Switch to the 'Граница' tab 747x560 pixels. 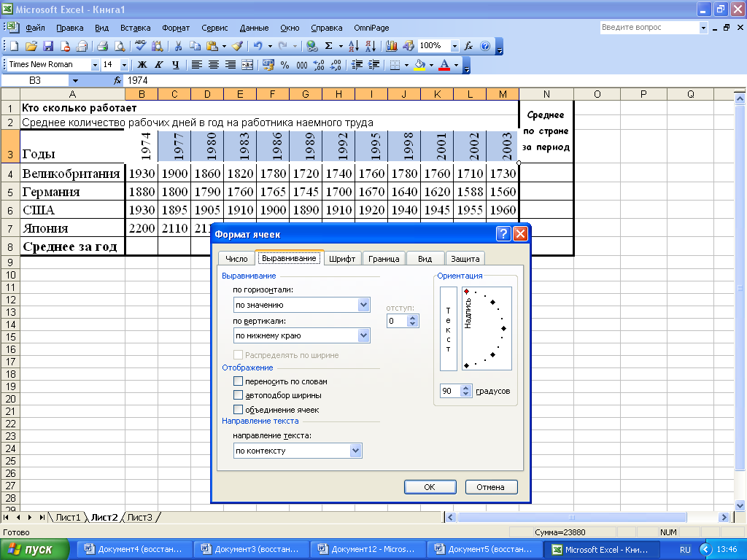coord(384,259)
